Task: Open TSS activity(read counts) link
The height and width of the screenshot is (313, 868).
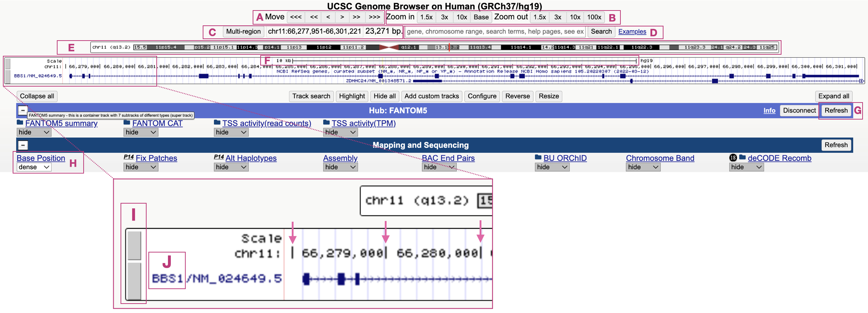Action: [266, 124]
